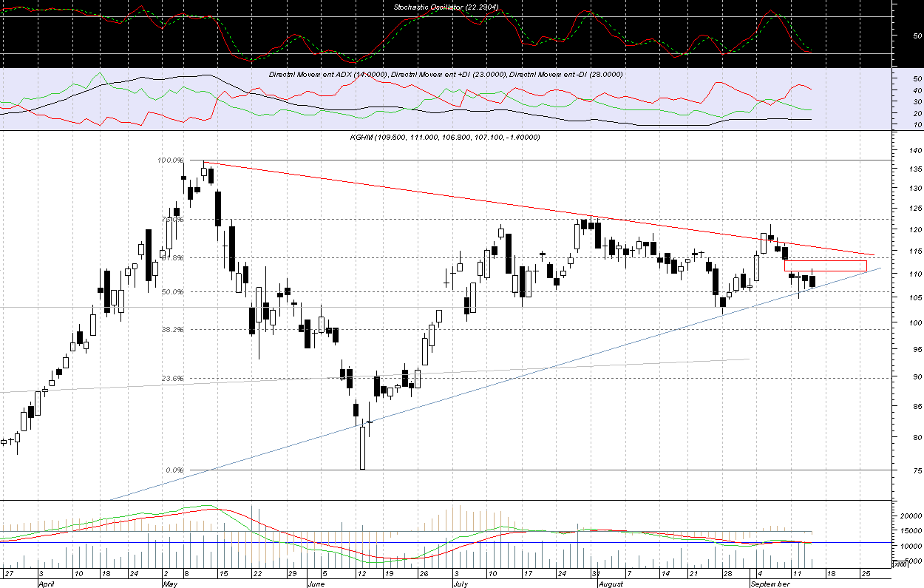924x588 pixels.
Task: Click the 38.2% Fibonacci retracement label
Action: pyautogui.click(x=171, y=329)
